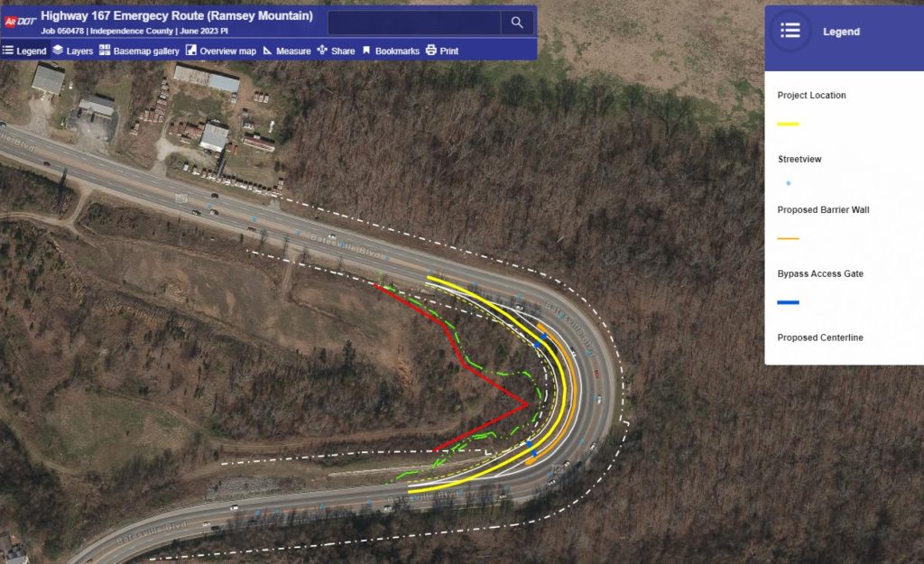The height and width of the screenshot is (564, 924).
Task: Focus the map search input field
Action: click(x=414, y=23)
